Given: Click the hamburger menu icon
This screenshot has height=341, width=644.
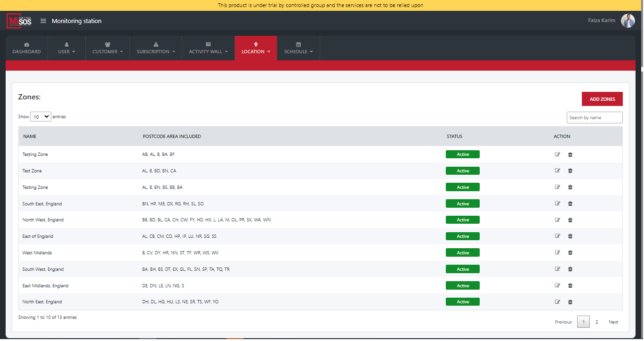Looking at the screenshot, I should [x=43, y=21].
